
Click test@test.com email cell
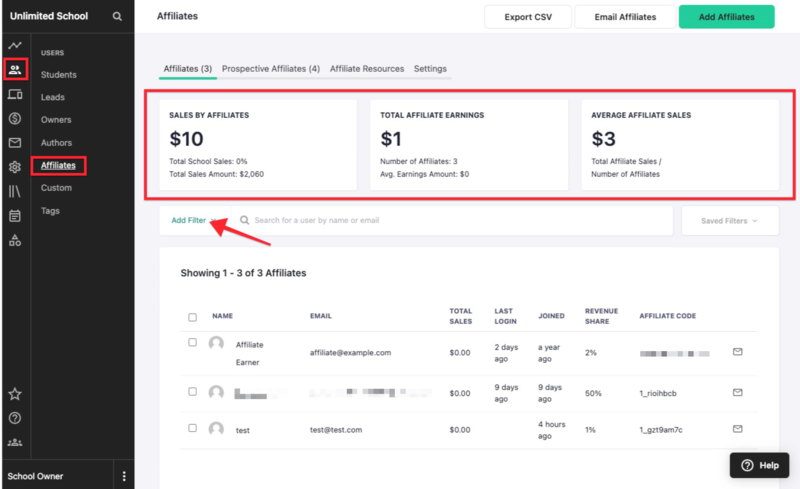[336, 430]
